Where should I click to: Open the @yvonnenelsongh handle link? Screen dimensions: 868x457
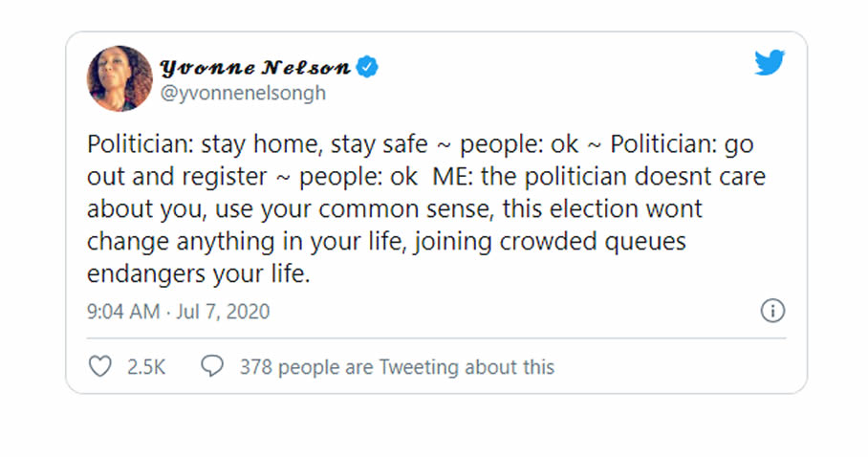pos(242,93)
